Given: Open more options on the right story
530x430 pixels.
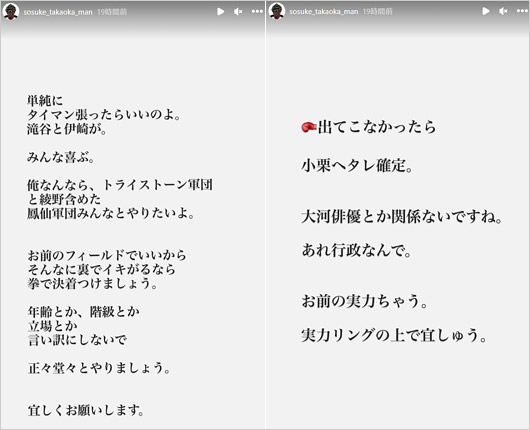Looking at the screenshot, I should [523, 11].
